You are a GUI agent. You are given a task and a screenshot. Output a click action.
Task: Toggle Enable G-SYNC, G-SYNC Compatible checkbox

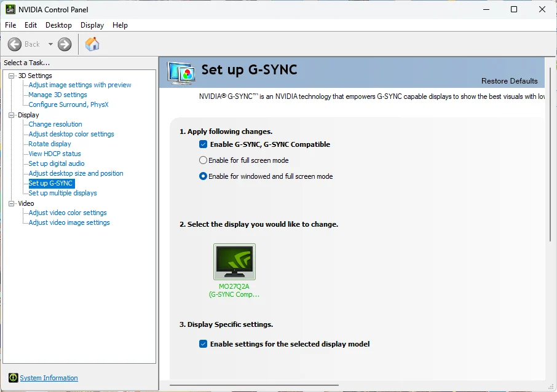[x=203, y=144]
